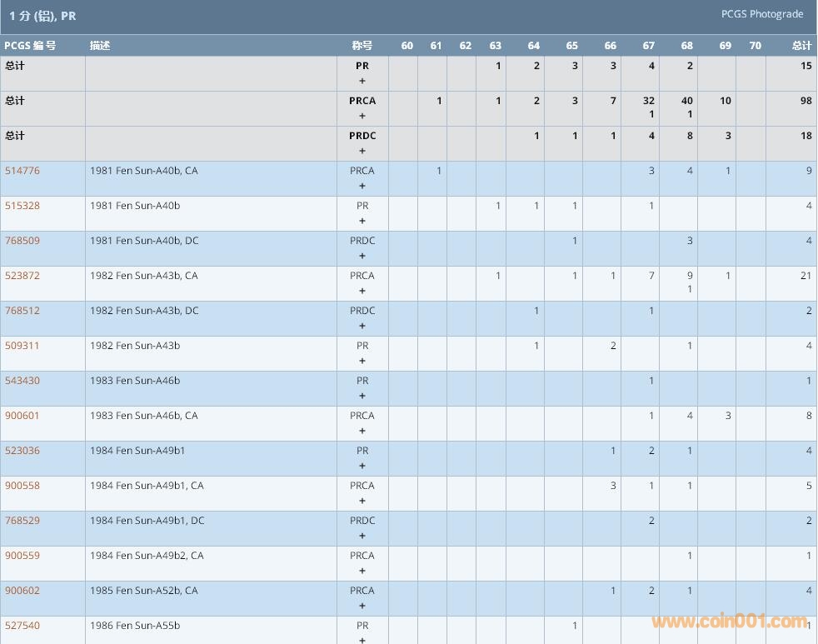Viewport: 818px width, 644px height.
Task: Click the grade 70 column header
Action: coord(755,46)
